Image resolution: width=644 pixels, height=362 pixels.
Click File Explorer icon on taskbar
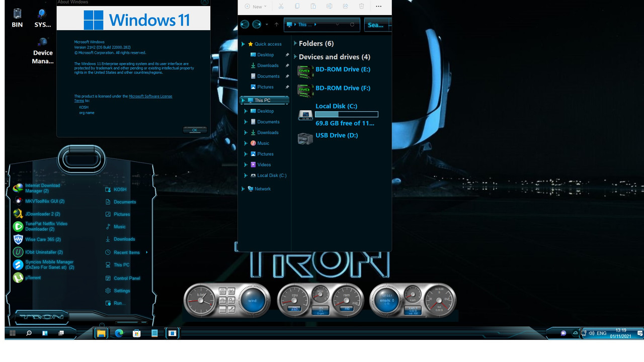[x=101, y=333]
